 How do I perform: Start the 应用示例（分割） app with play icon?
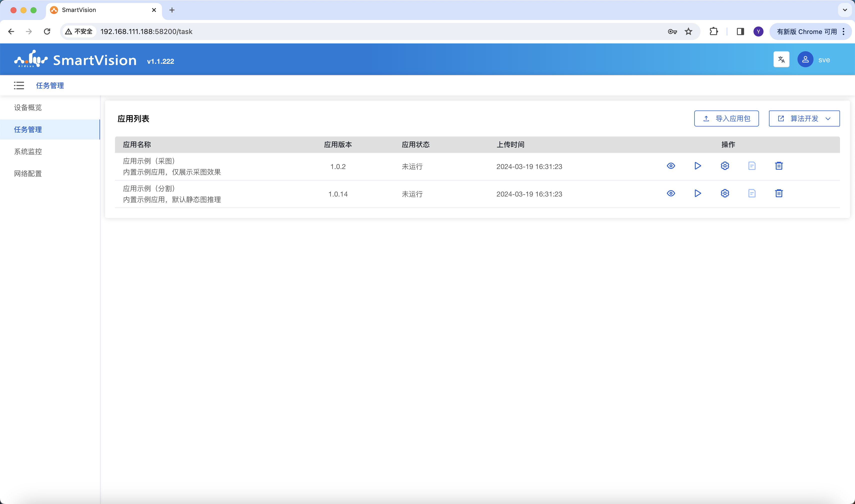click(x=697, y=193)
